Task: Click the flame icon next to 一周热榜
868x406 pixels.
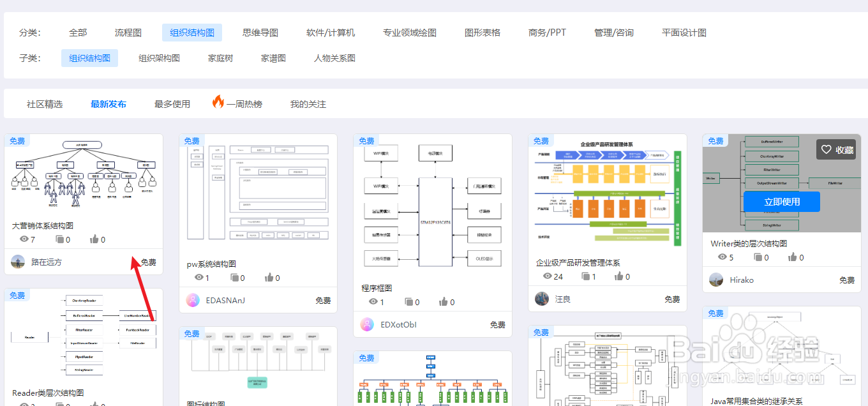Action: click(218, 103)
